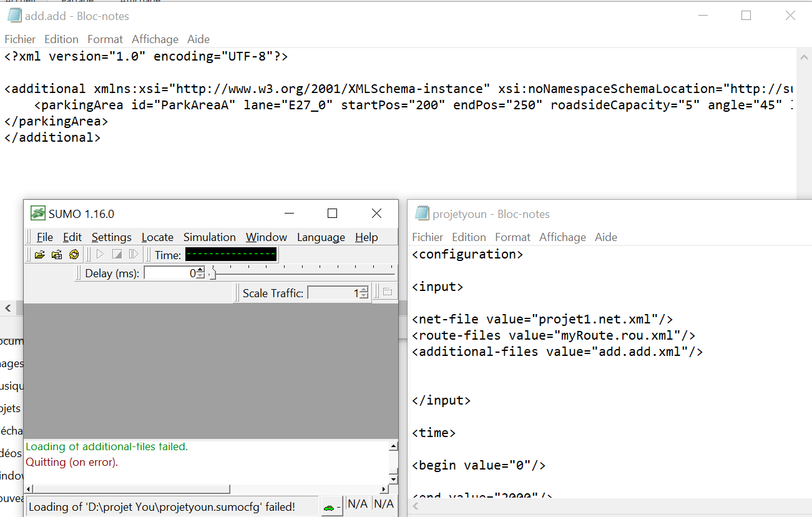This screenshot has height=517, width=812.
Task: Increase Delay using its up stepper arrow
Action: pos(200,270)
